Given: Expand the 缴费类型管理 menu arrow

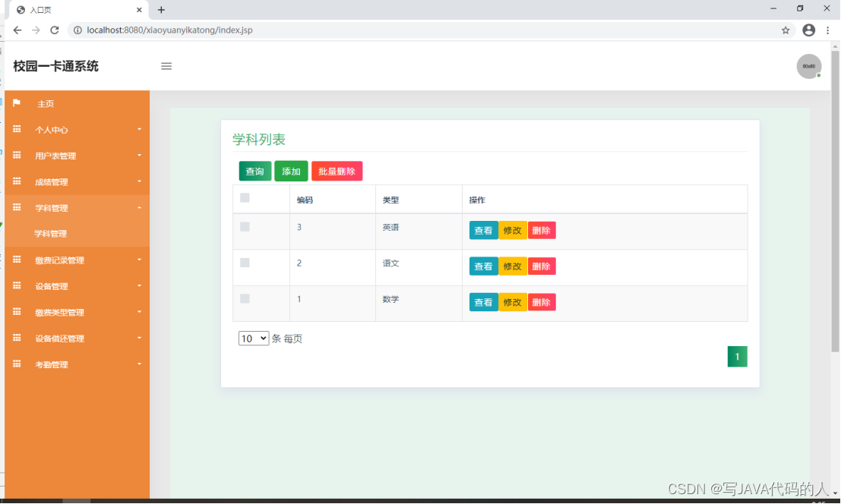Looking at the screenshot, I should (139, 312).
